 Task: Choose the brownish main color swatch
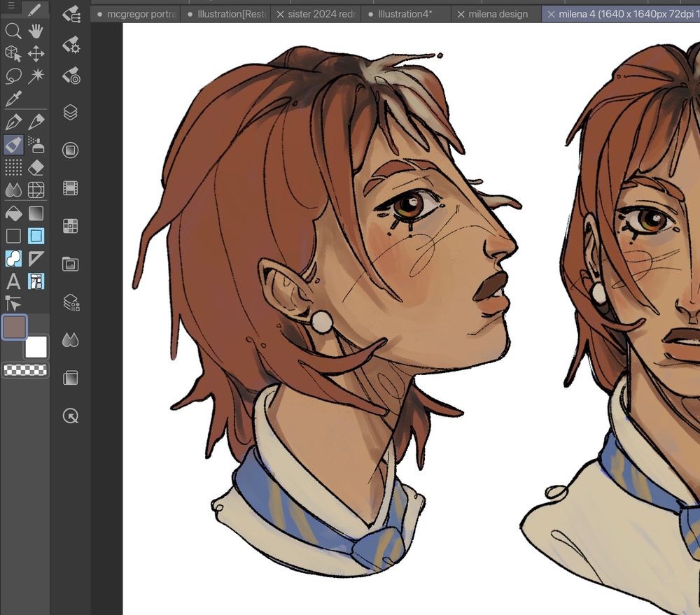pos(15,327)
